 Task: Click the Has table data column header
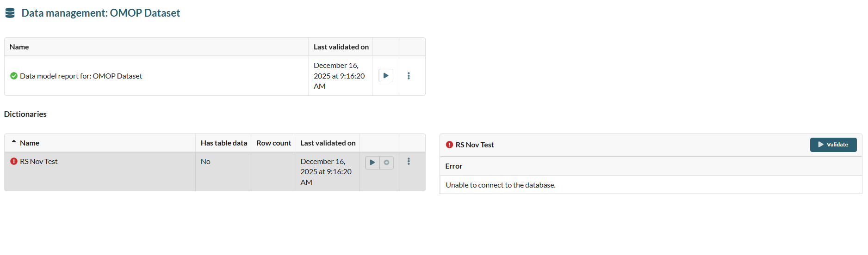click(x=224, y=143)
